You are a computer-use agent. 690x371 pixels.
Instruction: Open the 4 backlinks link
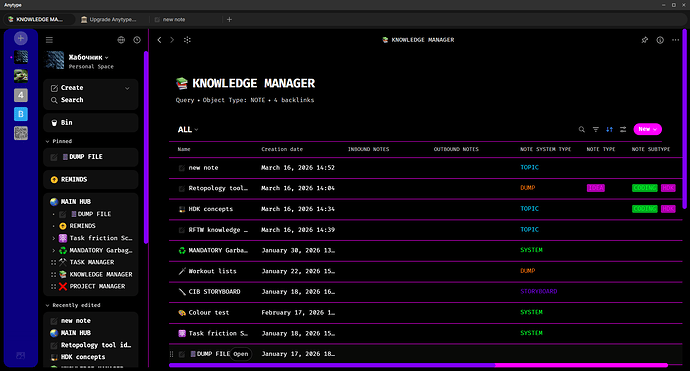pyautogui.click(x=294, y=100)
